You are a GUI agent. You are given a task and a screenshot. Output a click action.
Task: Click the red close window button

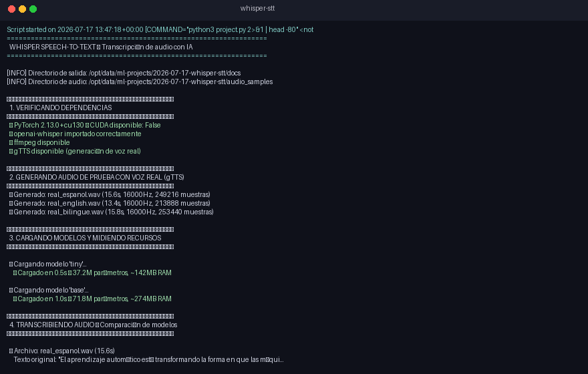pyautogui.click(x=11, y=9)
